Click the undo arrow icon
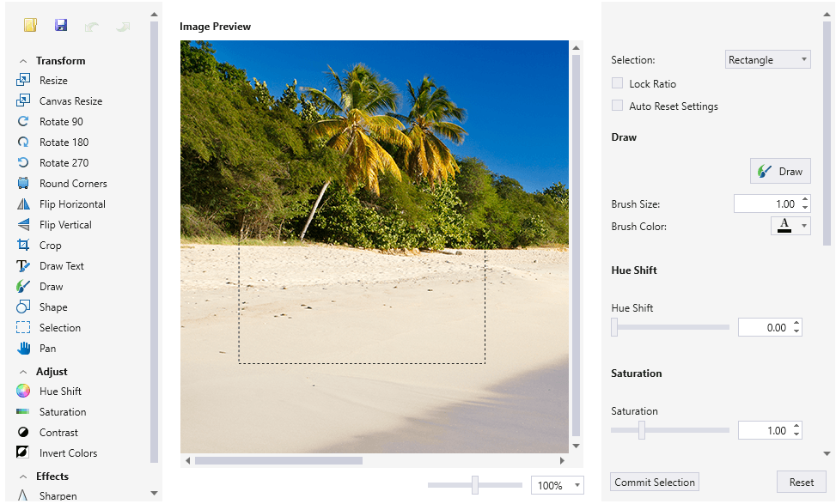The image size is (836, 504). [92, 26]
